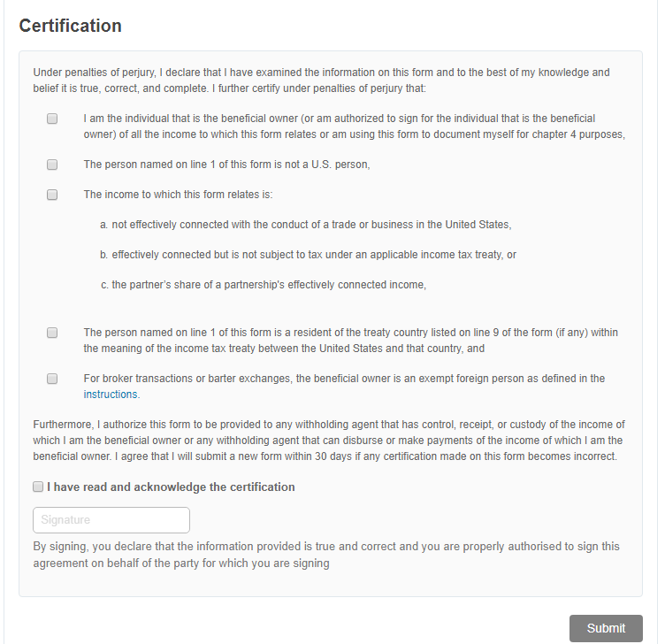This screenshot has height=644, width=665.
Task: Select item b about applicable income tax treaty
Action: pyautogui.click(x=308, y=255)
